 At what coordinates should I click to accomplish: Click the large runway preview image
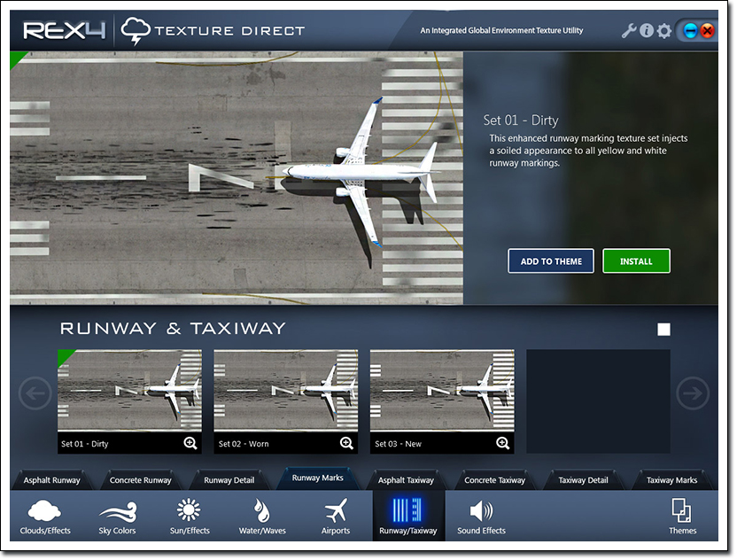[x=237, y=178]
